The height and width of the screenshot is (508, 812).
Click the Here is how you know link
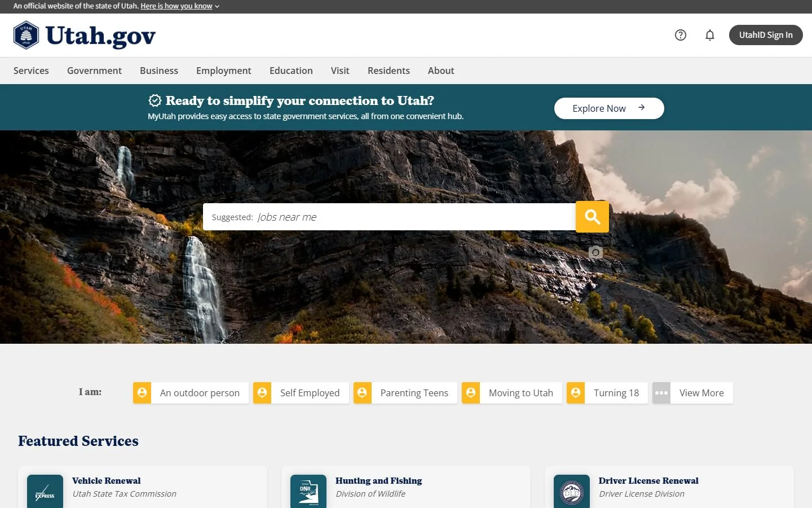[176, 6]
